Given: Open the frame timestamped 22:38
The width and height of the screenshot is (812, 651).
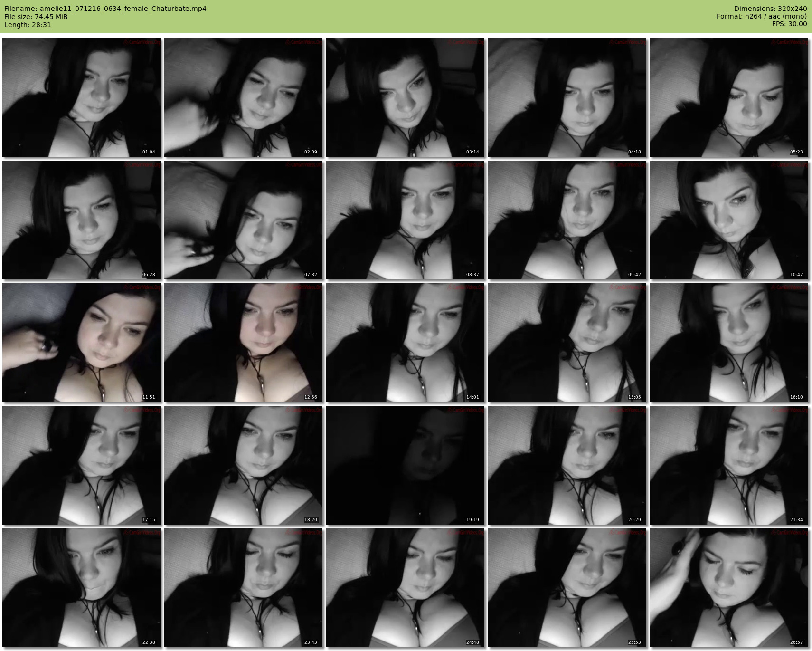Looking at the screenshot, I should tap(81, 588).
